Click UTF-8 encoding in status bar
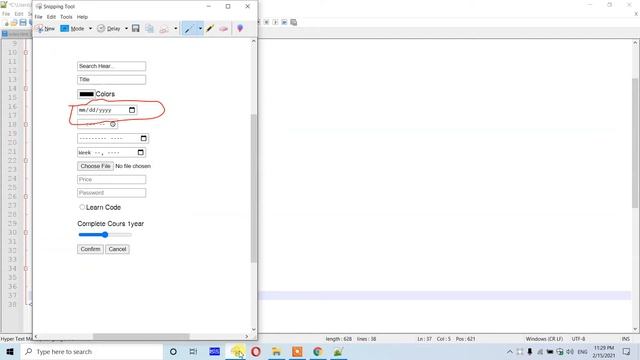 pyautogui.click(x=578, y=339)
